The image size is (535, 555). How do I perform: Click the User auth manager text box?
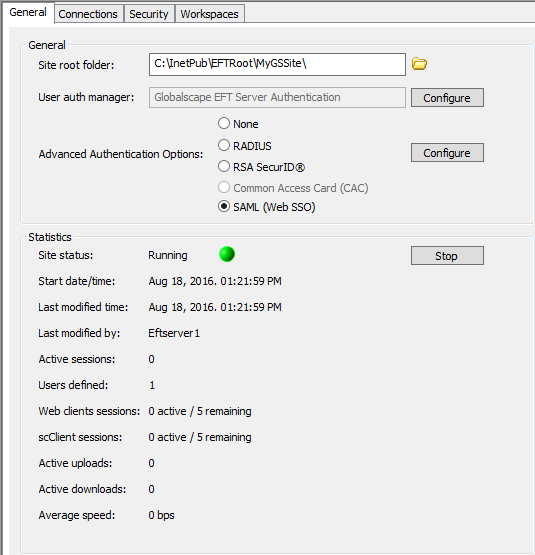(x=277, y=97)
